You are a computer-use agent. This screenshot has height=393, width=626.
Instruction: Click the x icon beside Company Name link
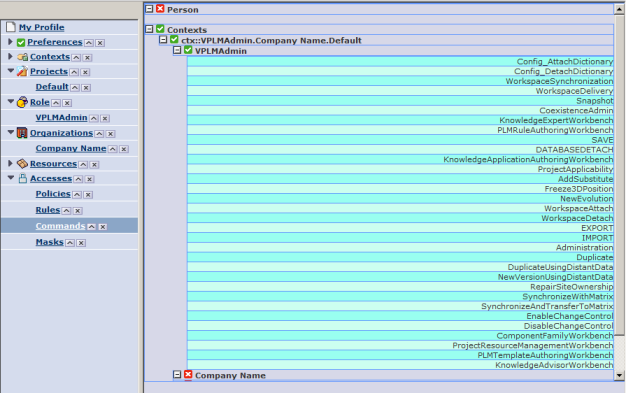tap(124, 149)
